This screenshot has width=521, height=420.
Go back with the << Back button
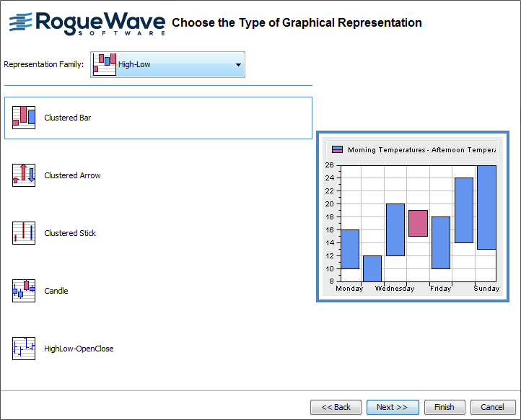336,407
